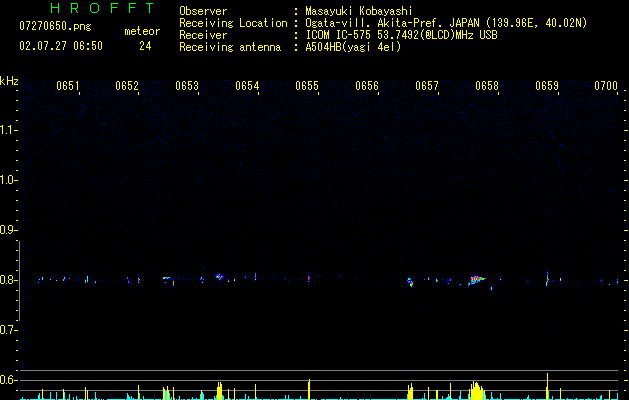This screenshot has width=629, height=400.
Task: Click the Receiver field label
Action: (x=203, y=35)
